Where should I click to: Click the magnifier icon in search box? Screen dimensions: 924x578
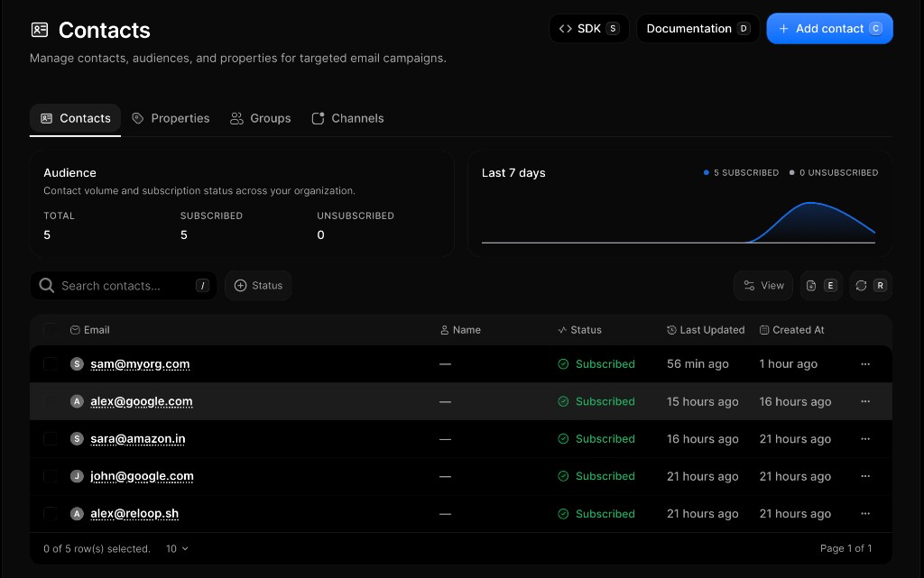pos(47,286)
